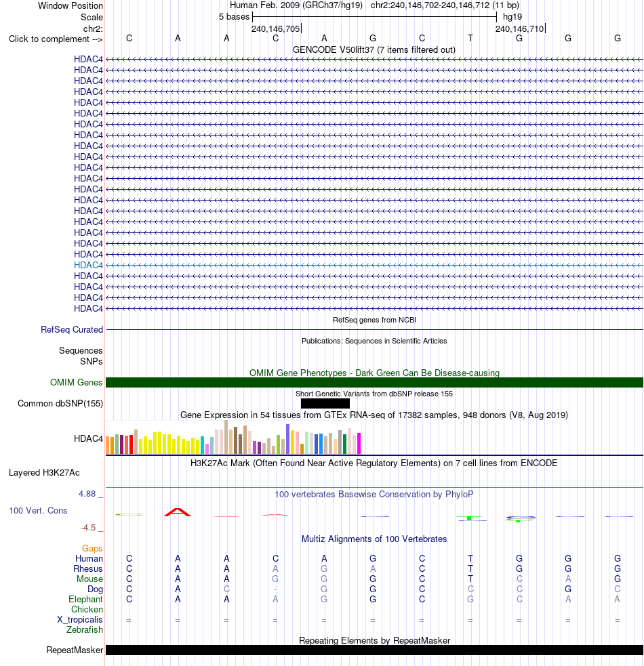Click the red A peak in PhyloP track

coord(178,512)
